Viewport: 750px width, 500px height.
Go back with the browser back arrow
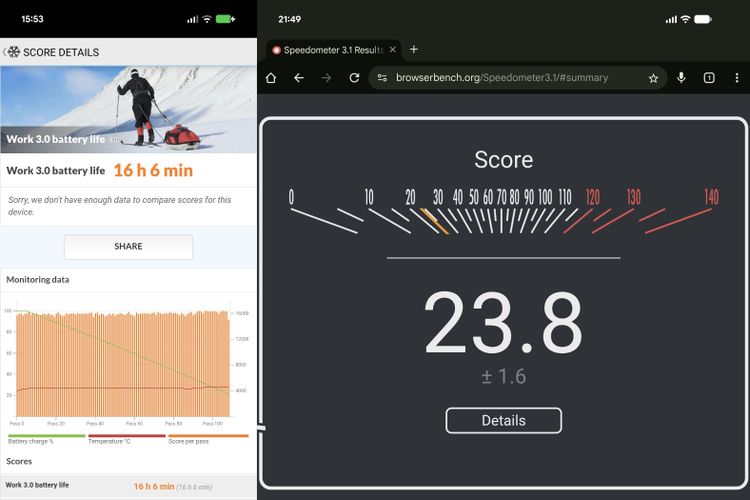(298, 78)
